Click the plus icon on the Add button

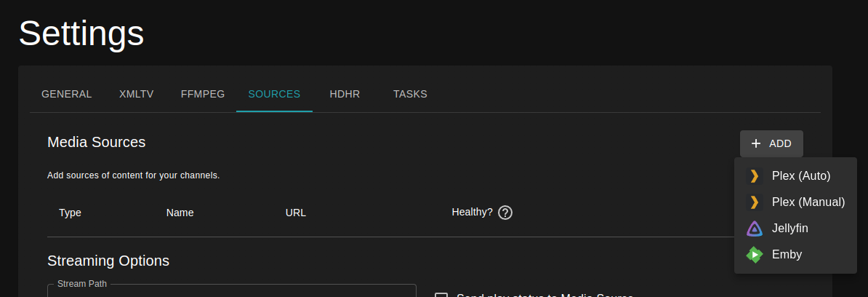coord(756,143)
